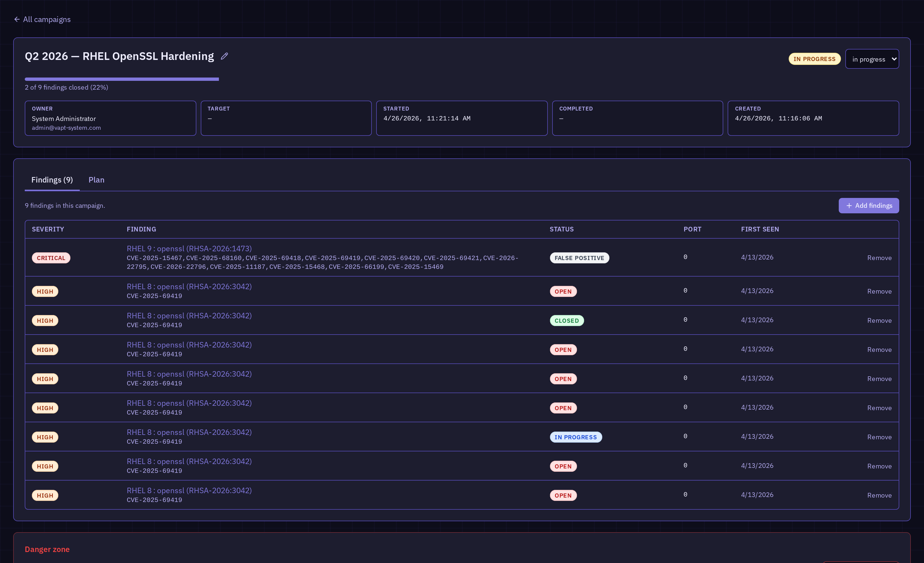
Task: Edit the campaign title with the pencil icon
Action: click(224, 56)
